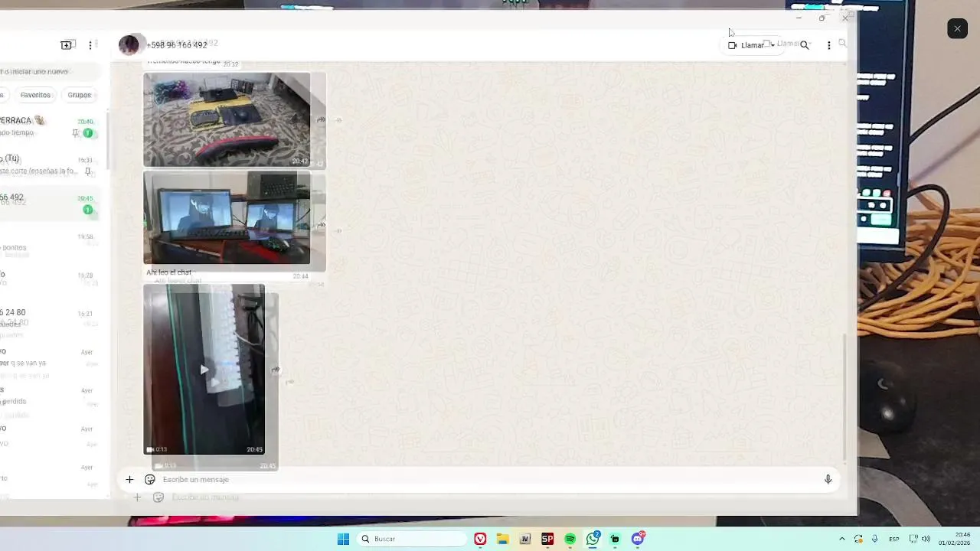The height and width of the screenshot is (551, 980).
Task: Open the photo of two monitors
Action: point(227,217)
